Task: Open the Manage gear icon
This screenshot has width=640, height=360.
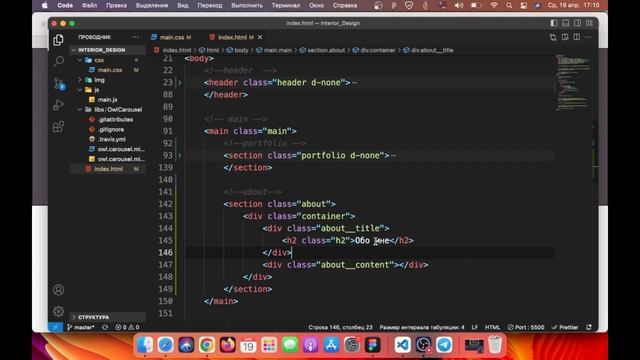Action: click(x=58, y=311)
